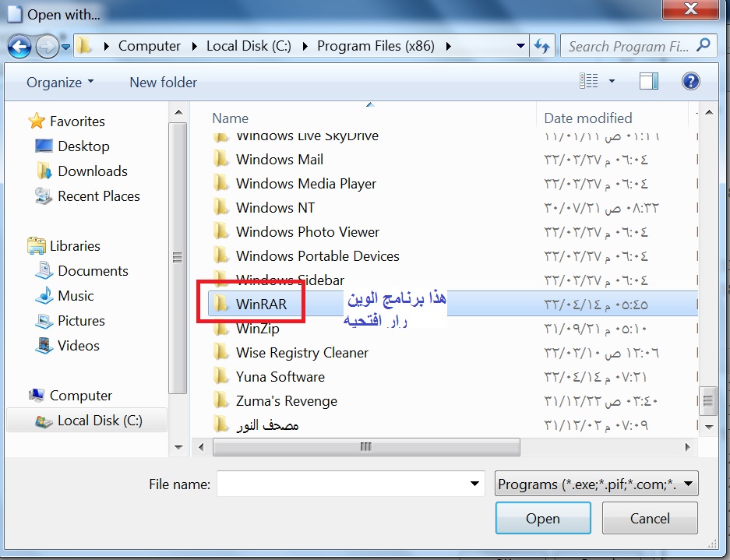This screenshot has width=730, height=560.
Task: Click the Open button
Action: 543,518
